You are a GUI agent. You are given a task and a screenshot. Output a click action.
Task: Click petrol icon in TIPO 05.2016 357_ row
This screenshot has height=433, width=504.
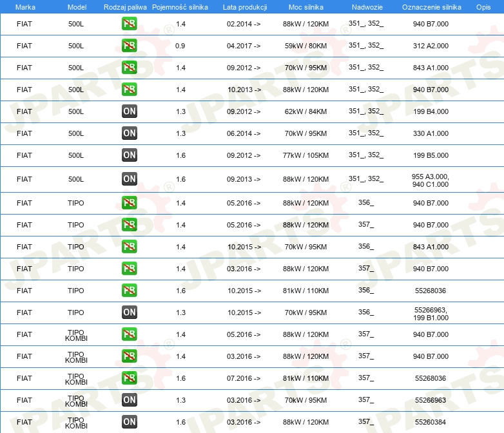tap(129, 224)
